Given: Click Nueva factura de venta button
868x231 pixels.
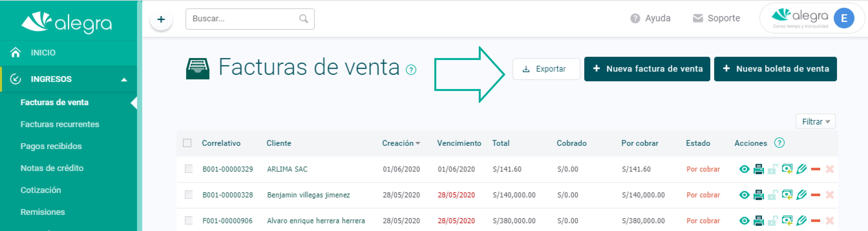Looking at the screenshot, I should (647, 69).
